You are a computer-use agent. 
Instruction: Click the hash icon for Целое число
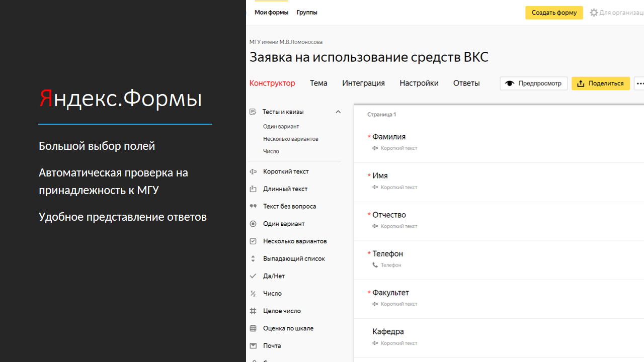[253, 311]
